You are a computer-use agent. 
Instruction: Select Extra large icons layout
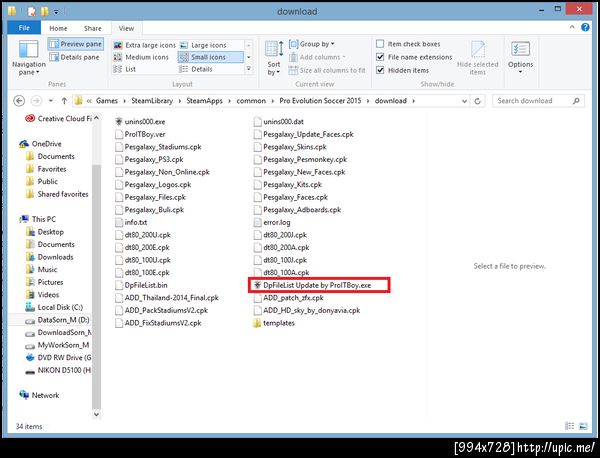pyautogui.click(x=145, y=45)
